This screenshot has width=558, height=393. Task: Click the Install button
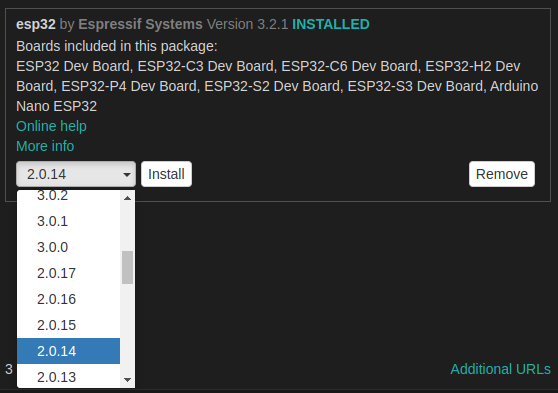click(x=166, y=174)
